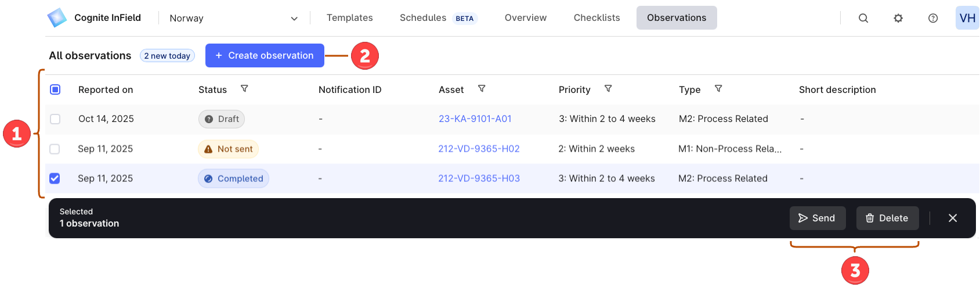
Task: Click the Create observation button
Action: [x=265, y=56]
